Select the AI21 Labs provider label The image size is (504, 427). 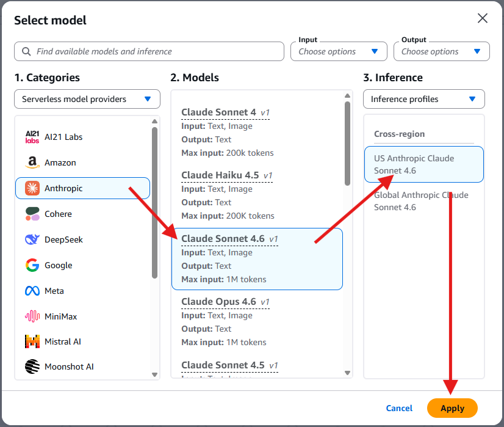point(63,137)
